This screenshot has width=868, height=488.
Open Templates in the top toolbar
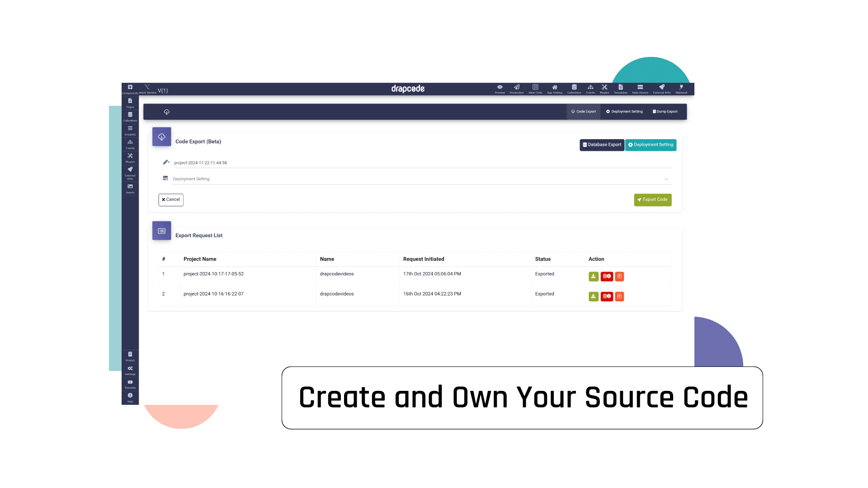pyautogui.click(x=621, y=89)
